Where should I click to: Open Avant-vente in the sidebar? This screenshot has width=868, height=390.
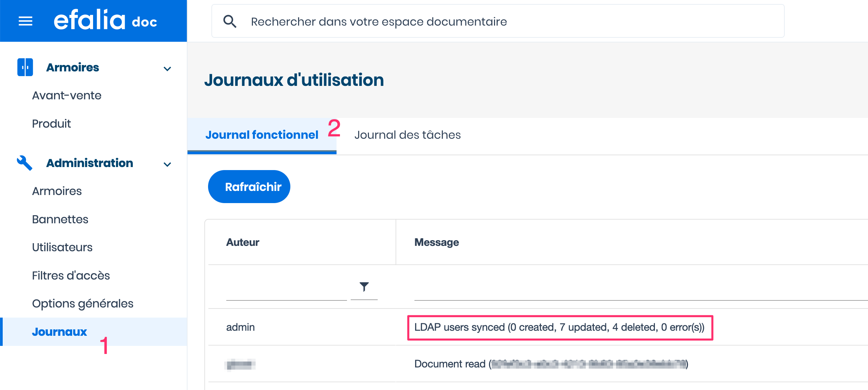click(x=67, y=96)
